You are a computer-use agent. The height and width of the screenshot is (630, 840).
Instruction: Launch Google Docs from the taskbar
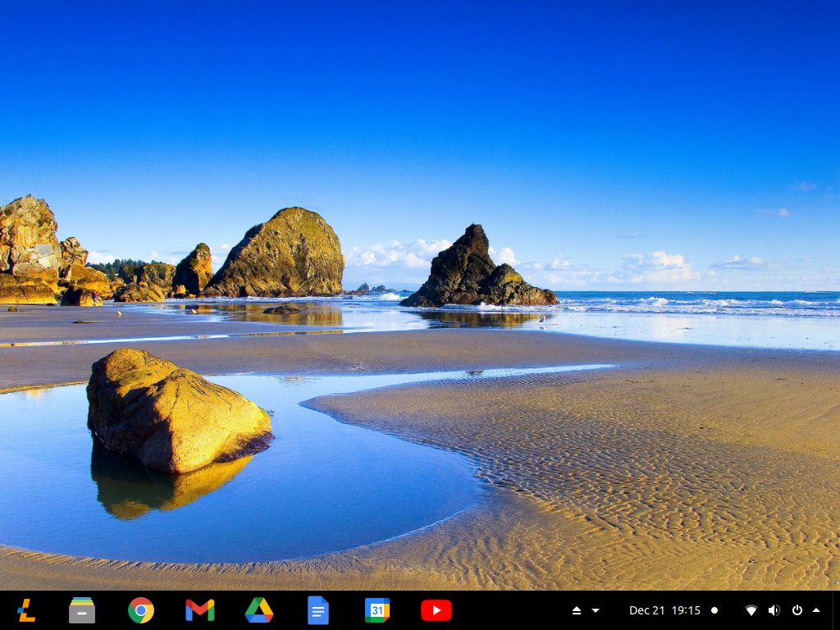click(x=317, y=610)
